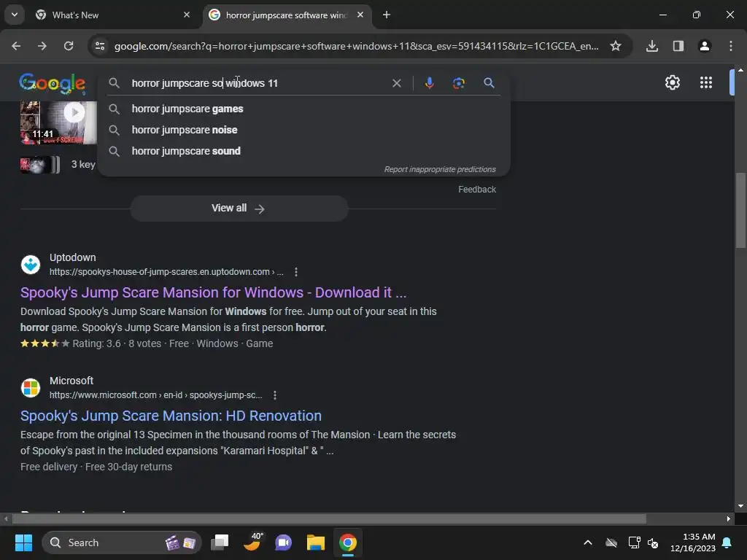Screen dimensions: 747x560
Task: Open Microsoft result options menu
Action: [x=275, y=395]
